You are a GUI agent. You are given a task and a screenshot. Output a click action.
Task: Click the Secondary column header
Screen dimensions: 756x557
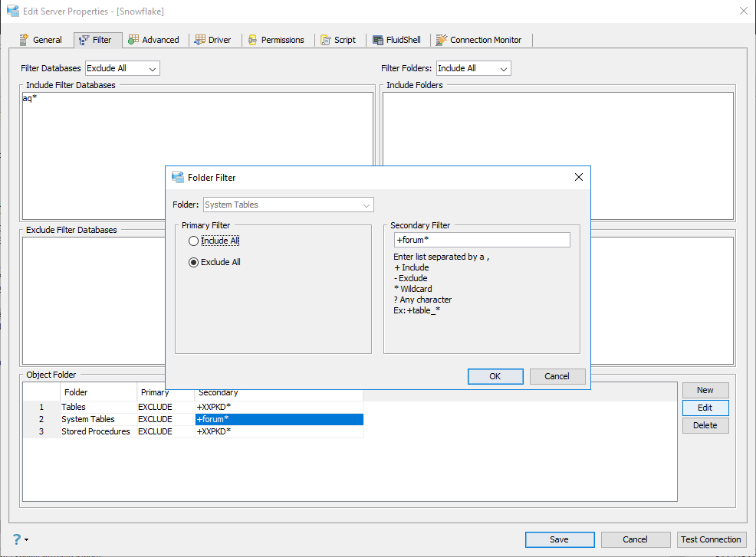click(x=279, y=394)
